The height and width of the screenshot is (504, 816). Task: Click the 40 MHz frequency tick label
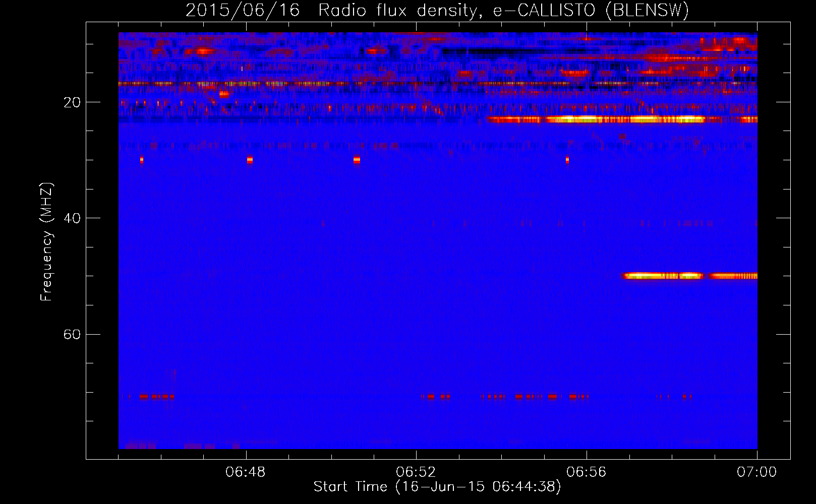tap(72, 218)
